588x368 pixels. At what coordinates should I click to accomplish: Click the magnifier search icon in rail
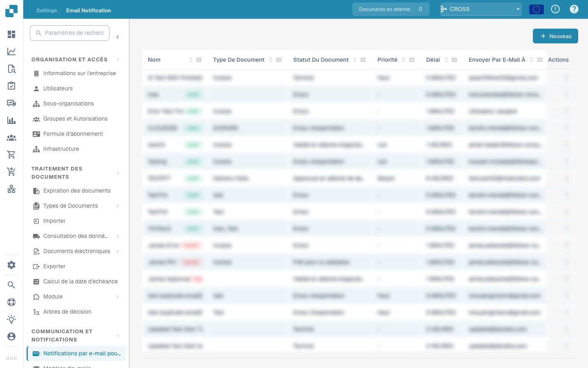[11, 285]
